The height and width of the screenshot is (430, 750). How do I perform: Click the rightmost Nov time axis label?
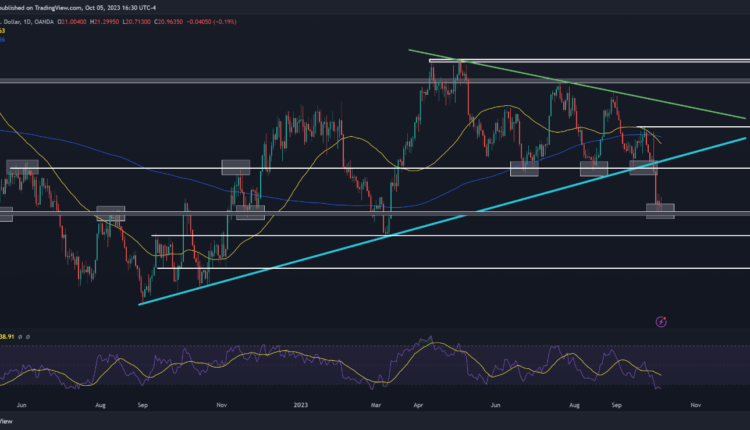coord(697,407)
